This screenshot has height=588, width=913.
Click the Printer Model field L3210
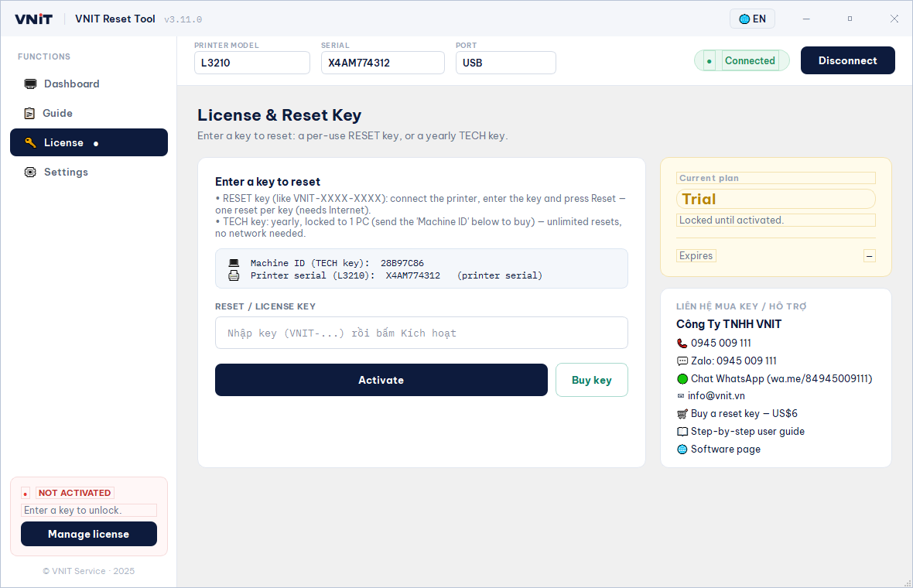tap(252, 63)
